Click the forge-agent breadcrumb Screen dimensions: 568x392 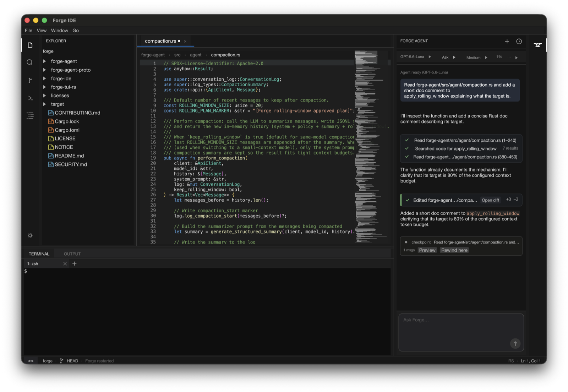tap(153, 55)
